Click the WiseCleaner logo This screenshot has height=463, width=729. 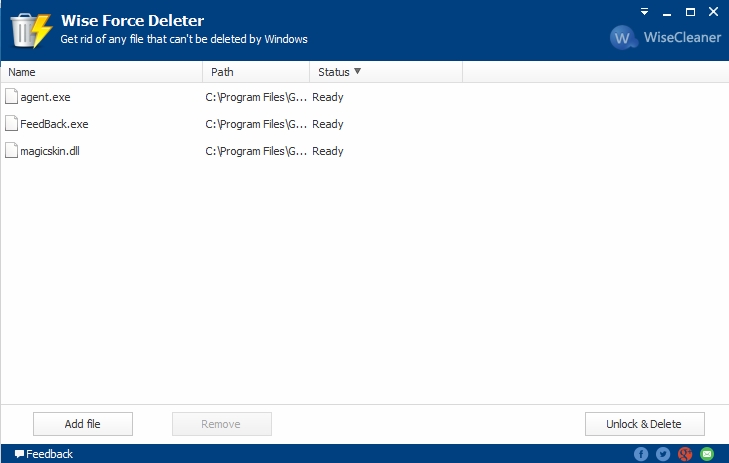coord(665,37)
